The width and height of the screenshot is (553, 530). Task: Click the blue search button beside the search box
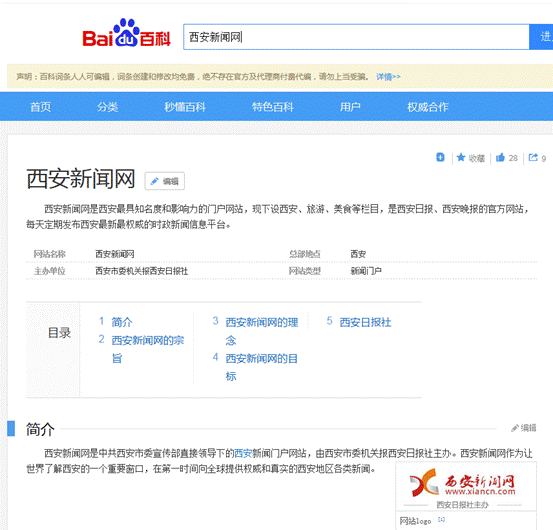[x=541, y=37]
